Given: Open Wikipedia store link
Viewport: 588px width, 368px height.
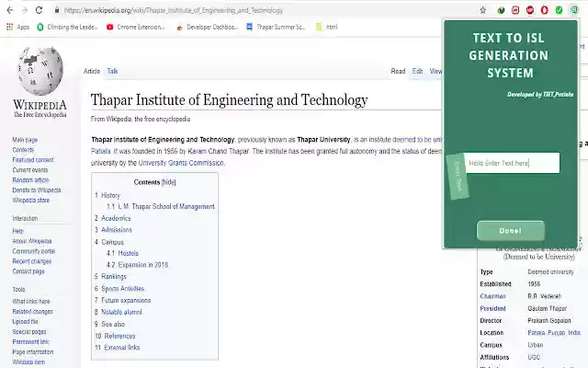Looking at the screenshot, I should (30, 201).
